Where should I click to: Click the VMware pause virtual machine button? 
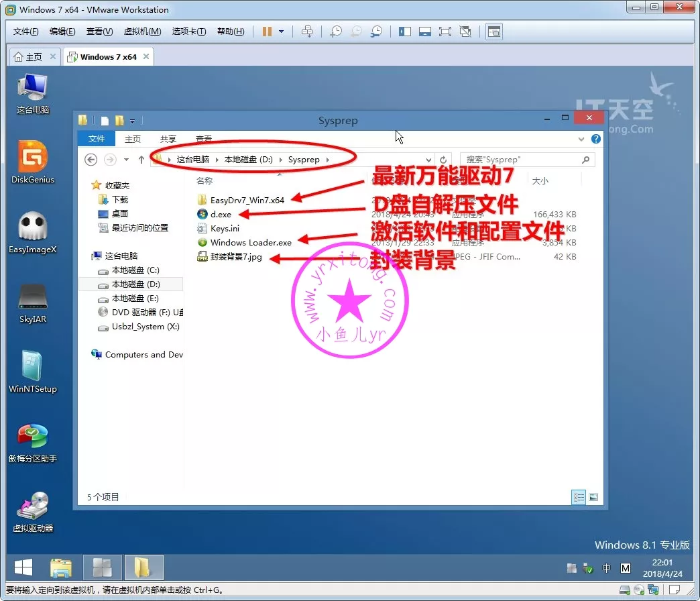coord(267,32)
